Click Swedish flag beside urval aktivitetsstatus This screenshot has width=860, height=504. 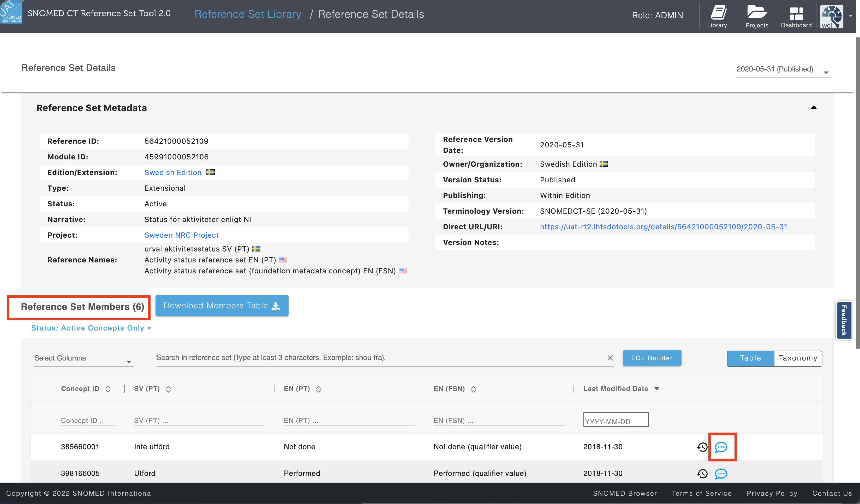click(x=256, y=248)
